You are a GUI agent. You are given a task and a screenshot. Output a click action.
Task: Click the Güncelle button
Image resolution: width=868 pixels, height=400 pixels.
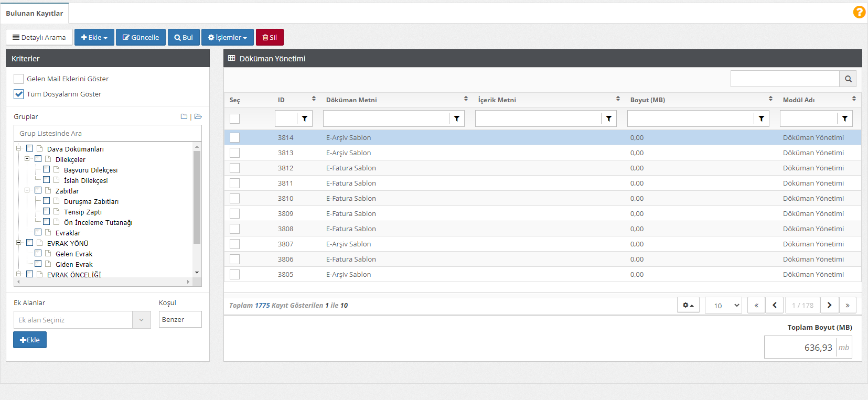pos(141,38)
